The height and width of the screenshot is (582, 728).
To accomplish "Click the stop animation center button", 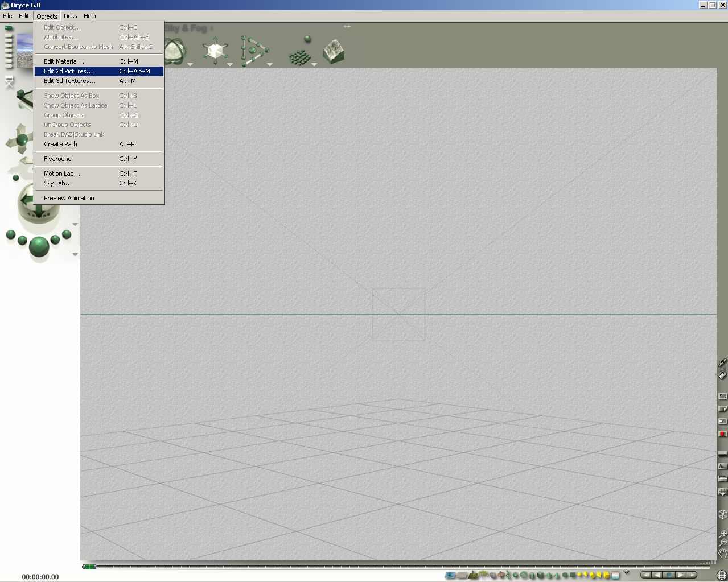I will point(669,575).
